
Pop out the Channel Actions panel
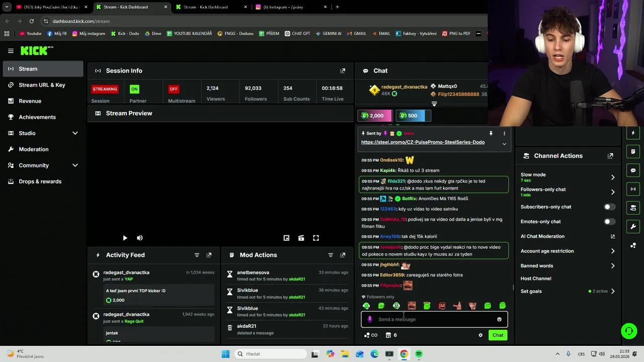[610, 156]
